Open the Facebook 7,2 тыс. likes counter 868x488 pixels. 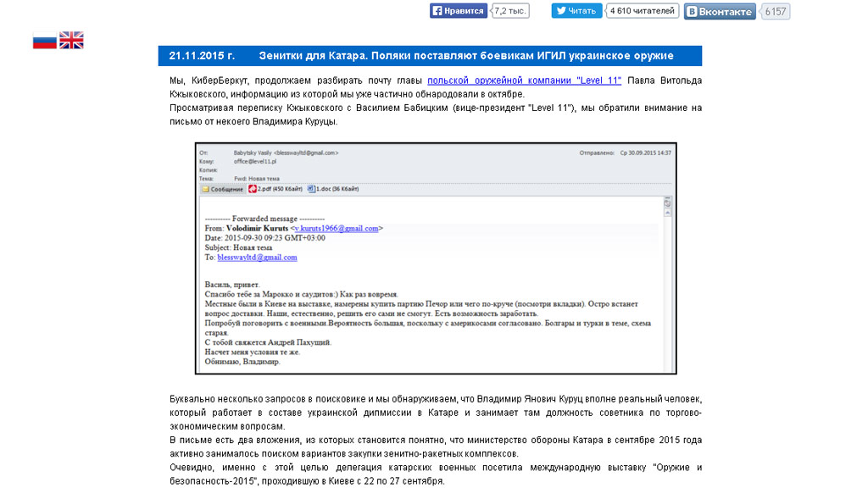tap(511, 11)
